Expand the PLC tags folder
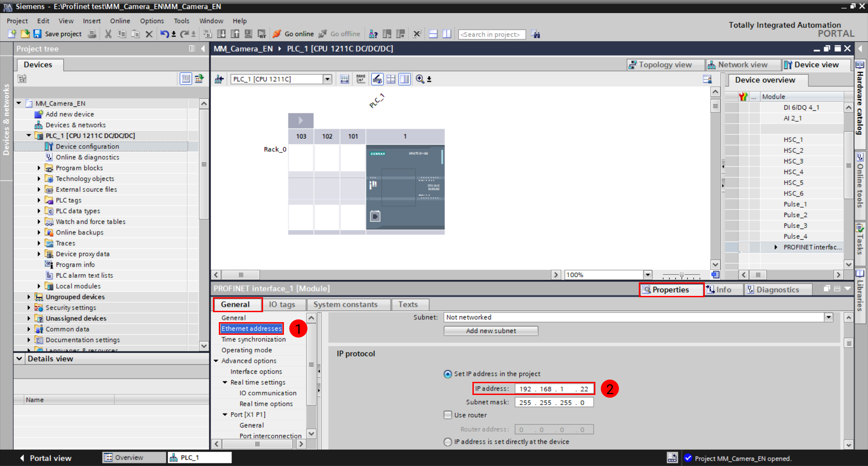The image size is (868, 466). tap(39, 200)
